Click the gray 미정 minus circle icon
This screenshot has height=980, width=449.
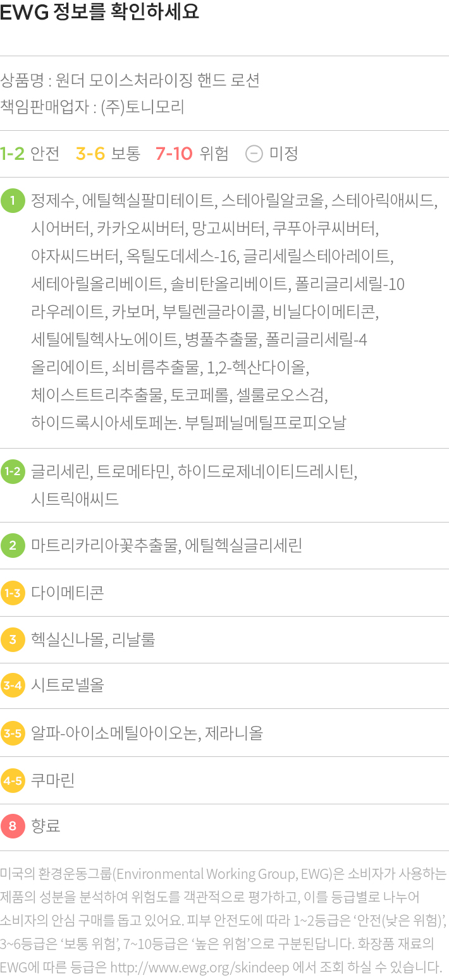pyautogui.click(x=254, y=154)
